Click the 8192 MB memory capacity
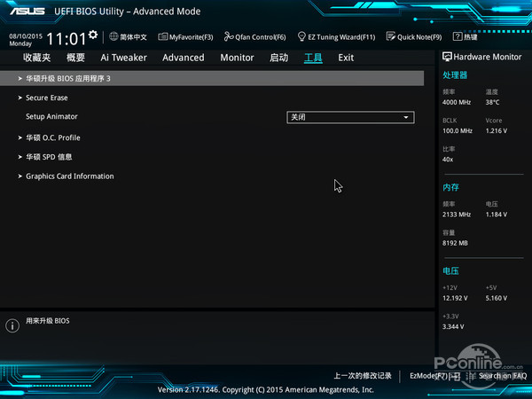Image resolution: width=532 pixels, height=399 pixels. tap(455, 243)
